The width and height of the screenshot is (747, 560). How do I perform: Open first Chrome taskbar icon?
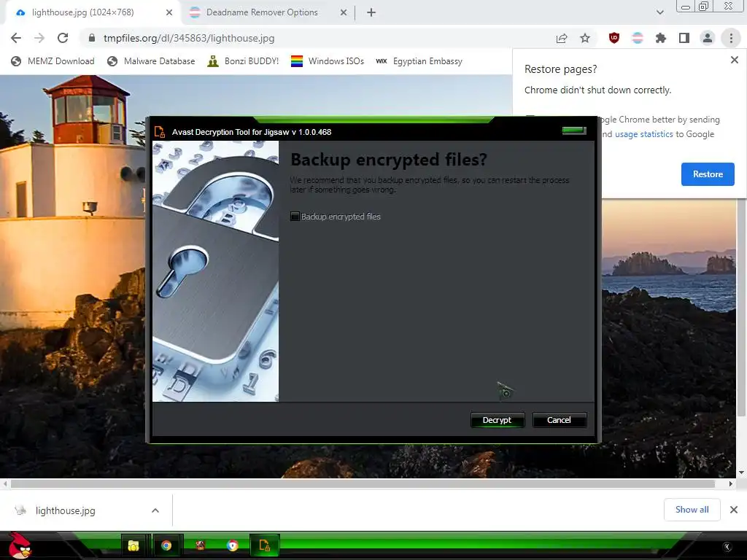point(166,545)
